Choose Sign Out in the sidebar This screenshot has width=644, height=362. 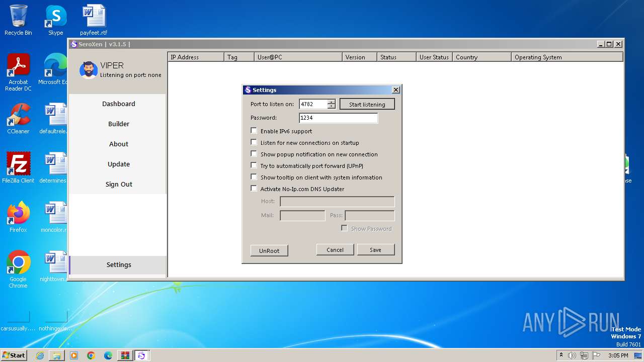118,184
